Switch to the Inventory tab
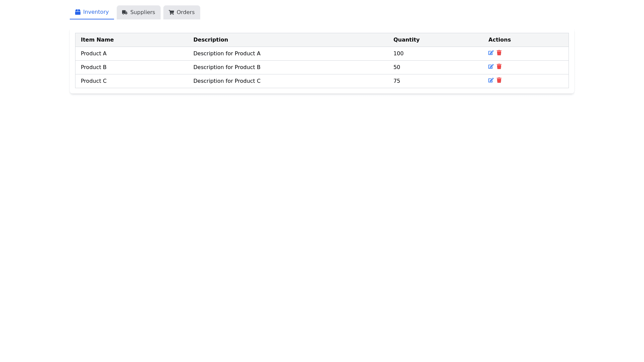Viewport: 644px width, 362px height. pyautogui.click(x=92, y=12)
